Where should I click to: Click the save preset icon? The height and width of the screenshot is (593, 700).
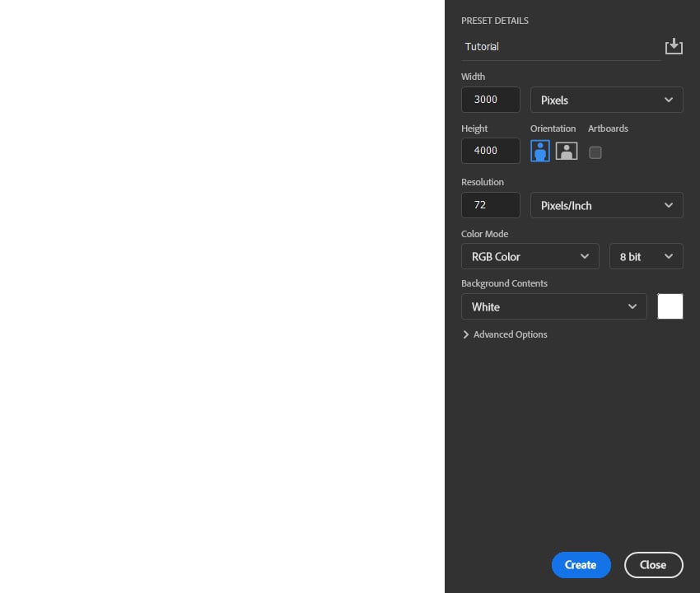(674, 46)
